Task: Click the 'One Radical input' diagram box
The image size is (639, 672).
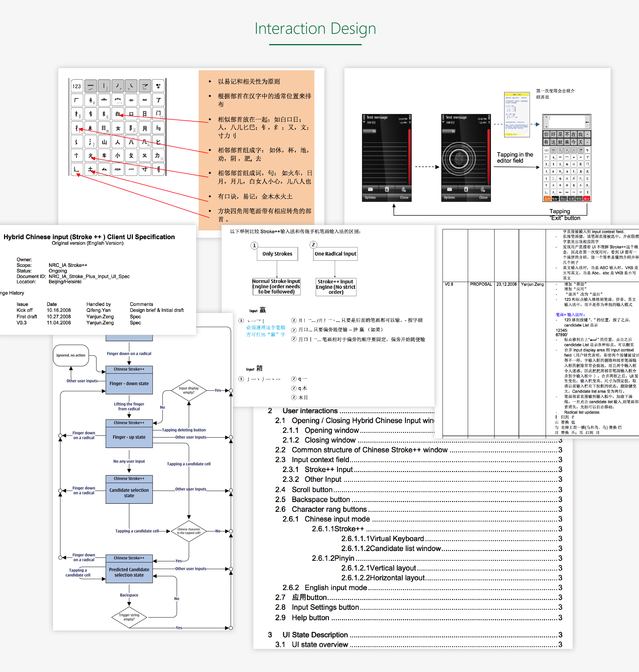Action: 336,253
